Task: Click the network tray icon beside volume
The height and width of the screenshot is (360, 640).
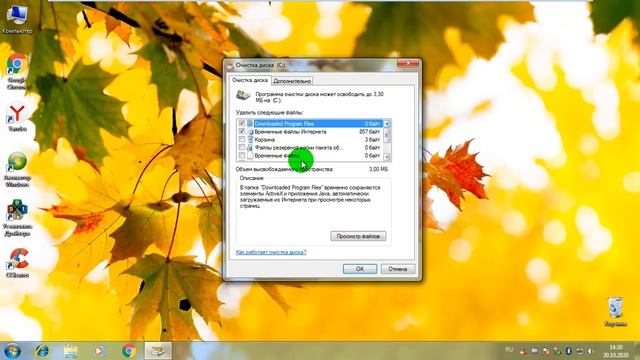Action: pos(579,351)
